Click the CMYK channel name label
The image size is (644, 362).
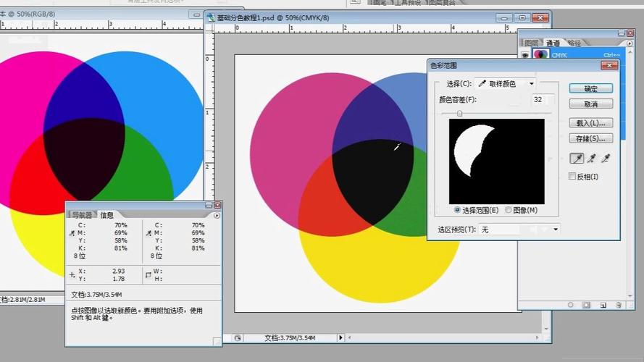pos(559,55)
